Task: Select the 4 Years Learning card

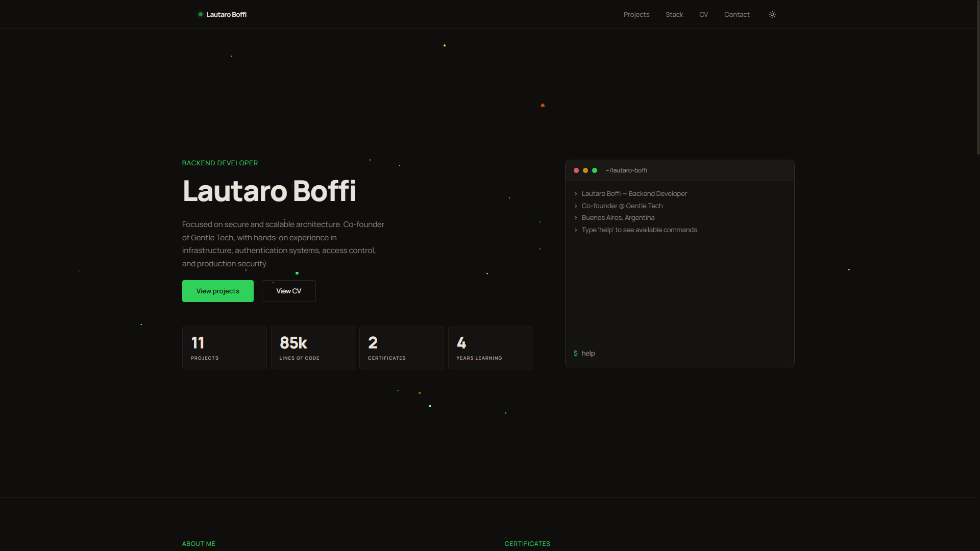Action: (x=490, y=348)
